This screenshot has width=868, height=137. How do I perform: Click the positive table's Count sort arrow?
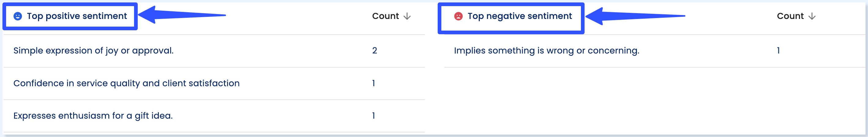click(x=407, y=16)
